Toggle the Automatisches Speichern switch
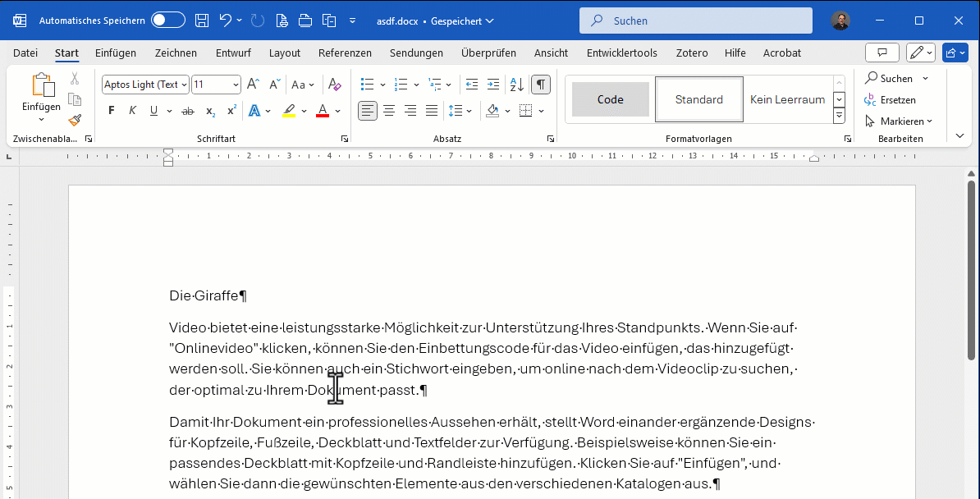980x499 pixels. click(168, 21)
